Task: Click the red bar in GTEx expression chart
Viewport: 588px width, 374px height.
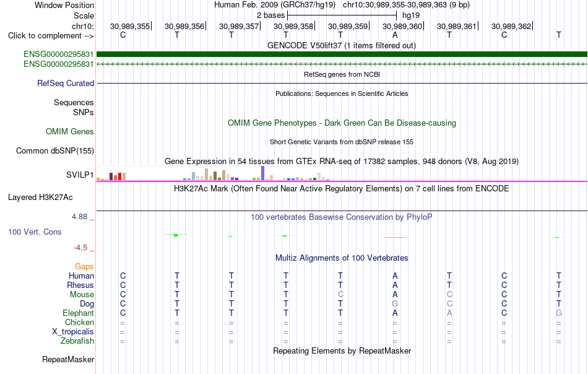Action: tap(119, 176)
